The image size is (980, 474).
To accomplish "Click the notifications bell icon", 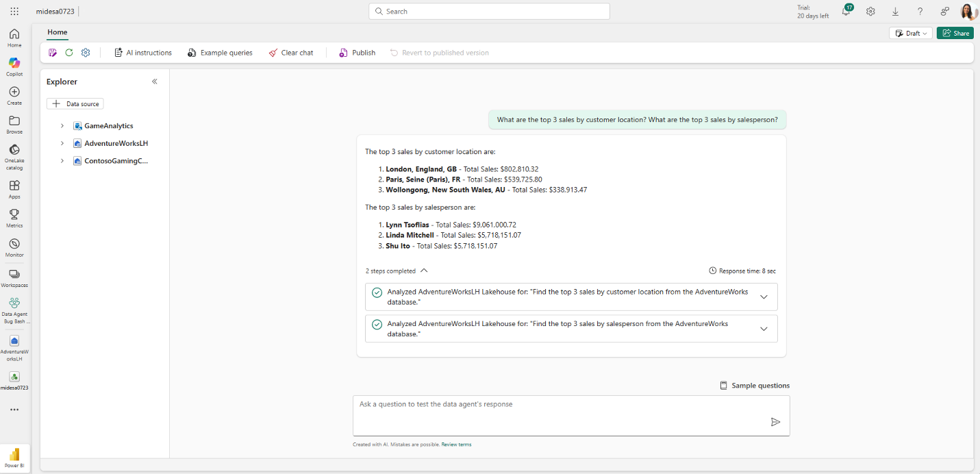I will (846, 12).
